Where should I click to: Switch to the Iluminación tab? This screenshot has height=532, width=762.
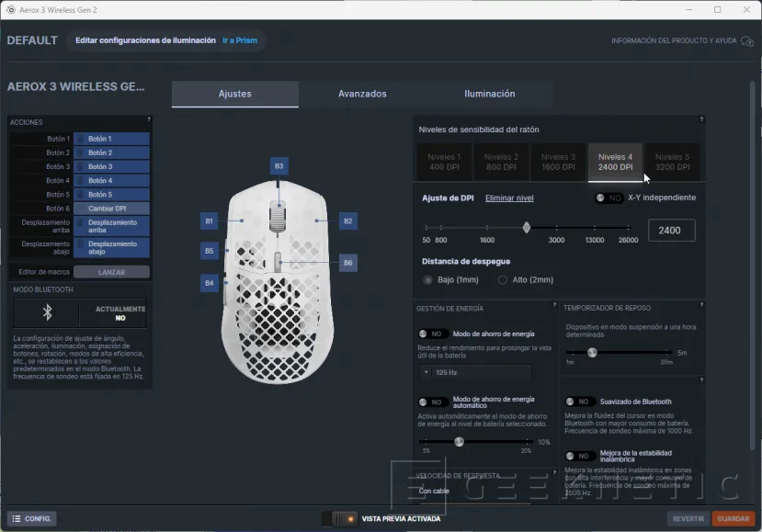[x=489, y=94]
